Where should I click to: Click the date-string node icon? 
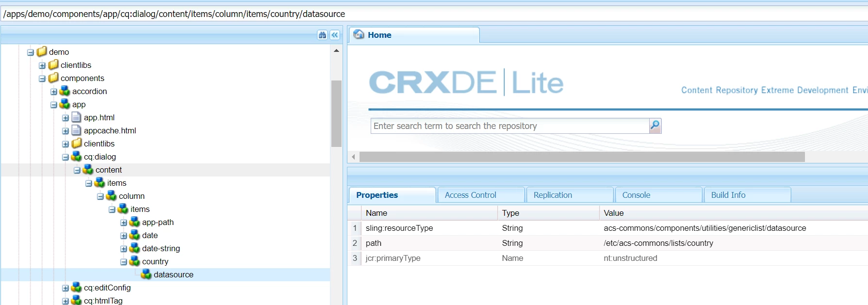point(134,248)
